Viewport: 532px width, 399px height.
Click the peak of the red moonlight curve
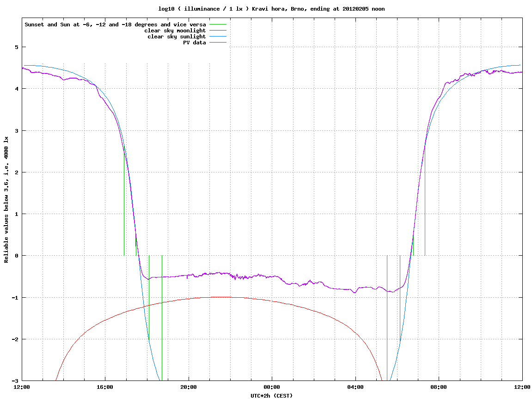[220, 297]
